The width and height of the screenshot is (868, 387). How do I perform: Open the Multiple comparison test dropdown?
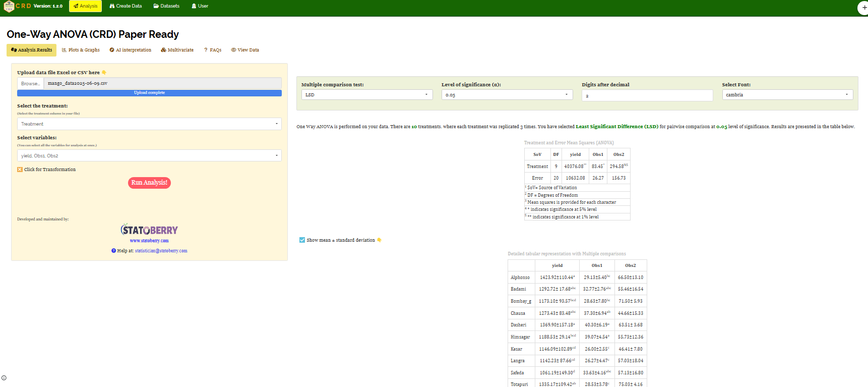pyautogui.click(x=366, y=95)
